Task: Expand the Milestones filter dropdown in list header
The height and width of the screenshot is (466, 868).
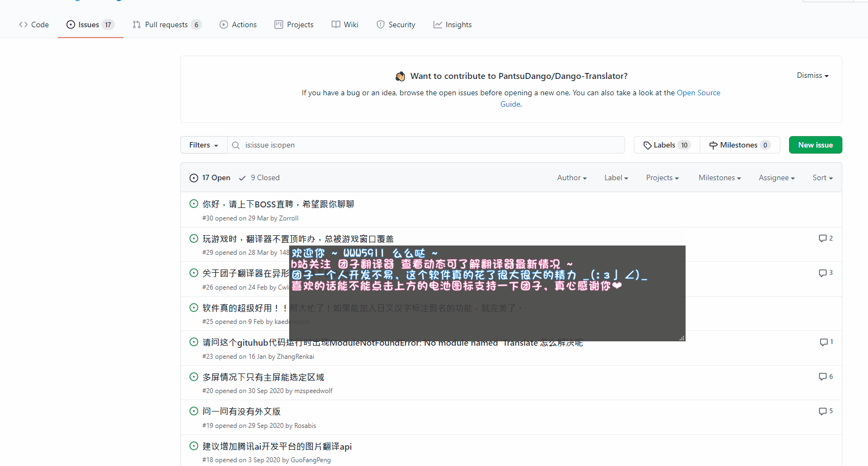Action: coord(719,178)
